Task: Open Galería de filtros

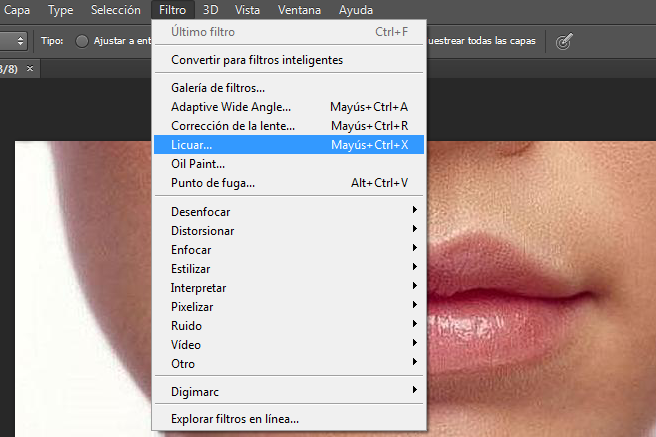Action: click(x=218, y=88)
